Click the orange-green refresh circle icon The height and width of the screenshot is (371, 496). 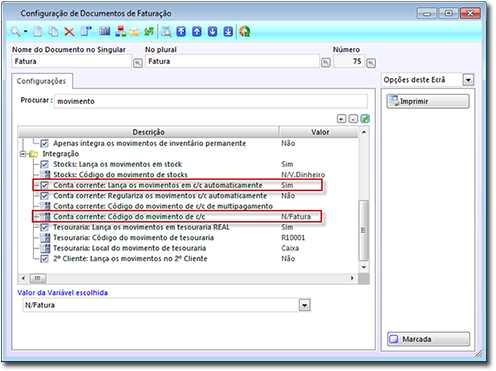click(245, 32)
